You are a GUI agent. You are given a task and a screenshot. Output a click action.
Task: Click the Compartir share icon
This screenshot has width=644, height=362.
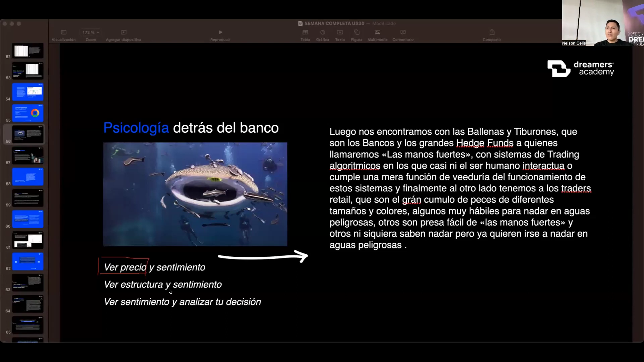coord(492,33)
